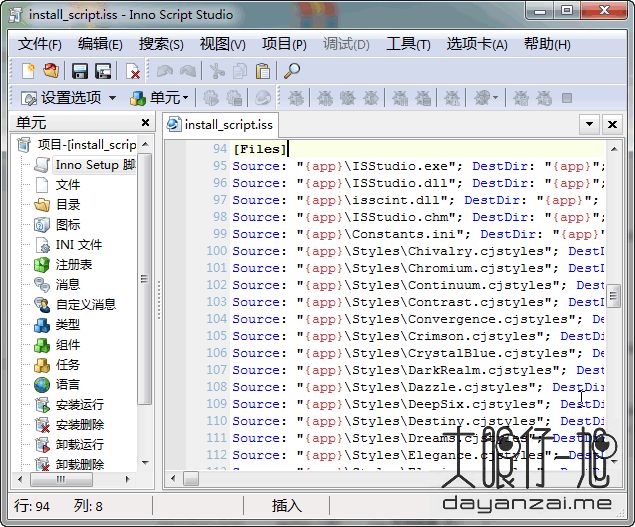
Task: Create a new script file
Action: click(29, 71)
